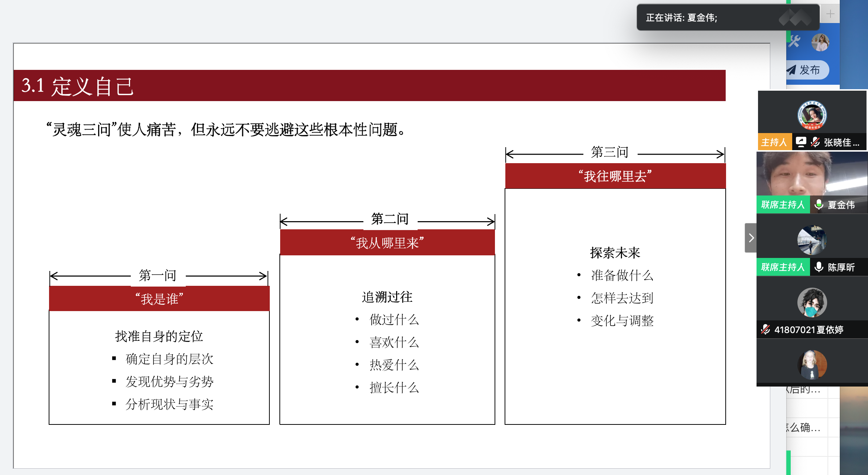Click the wrench tools icon in blue header
Image resolution: width=868 pixels, height=475 pixels.
(x=794, y=42)
